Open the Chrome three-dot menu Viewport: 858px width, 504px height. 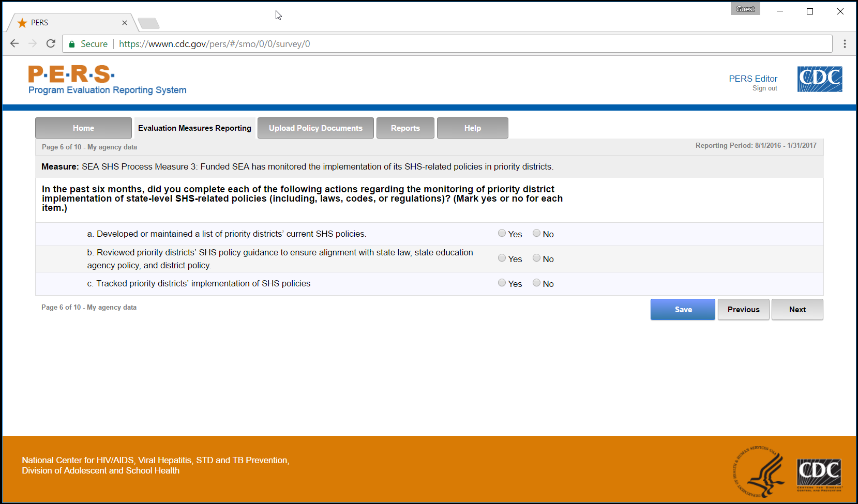845,44
